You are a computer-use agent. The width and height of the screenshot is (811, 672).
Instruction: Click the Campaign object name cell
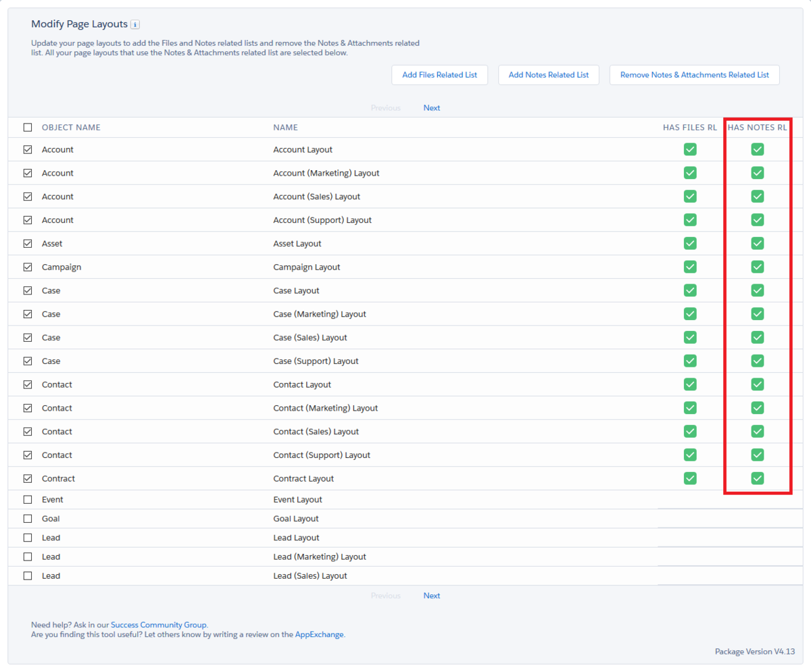[x=62, y=267]
